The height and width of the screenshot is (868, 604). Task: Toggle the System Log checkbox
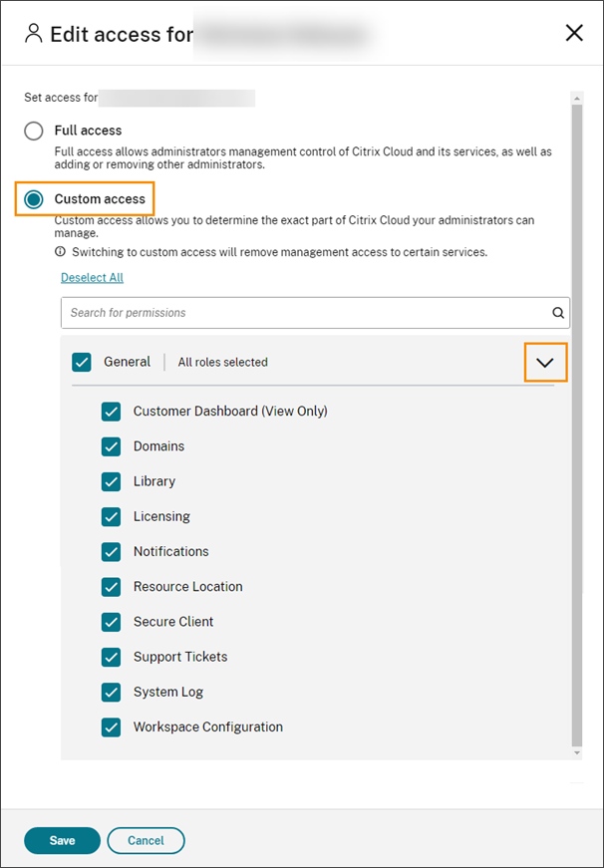point(112,692)
